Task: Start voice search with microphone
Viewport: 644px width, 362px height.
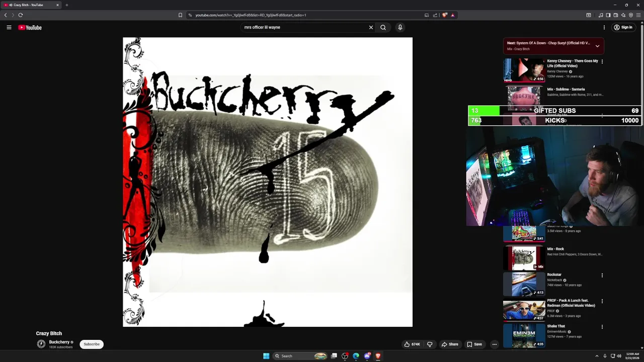Action: [x=400, y=28]
